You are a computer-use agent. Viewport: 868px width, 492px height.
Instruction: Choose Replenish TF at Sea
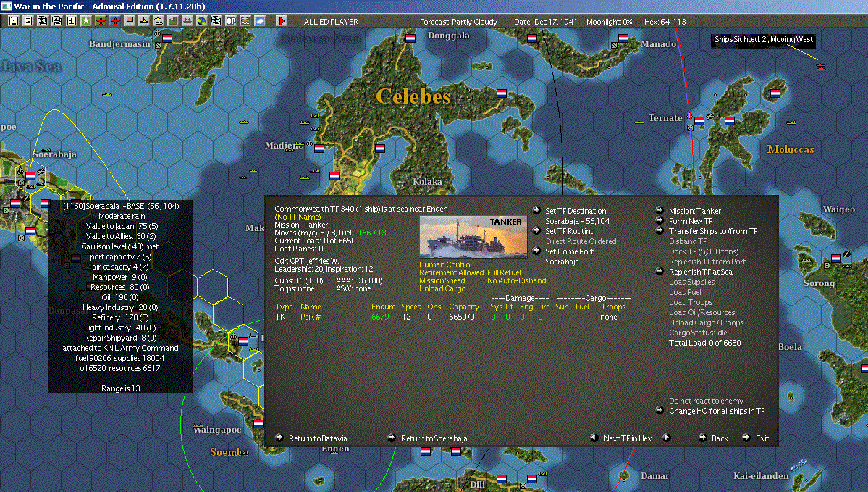[x=700, y=272]
